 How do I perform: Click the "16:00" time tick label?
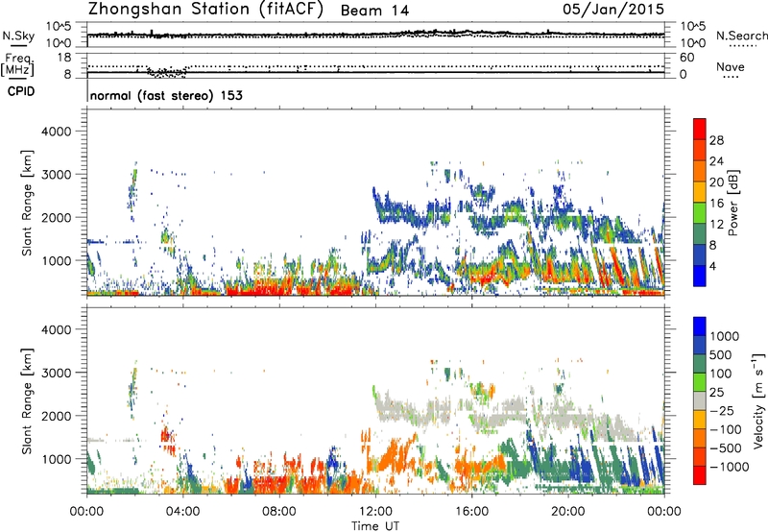coord(471,512)
